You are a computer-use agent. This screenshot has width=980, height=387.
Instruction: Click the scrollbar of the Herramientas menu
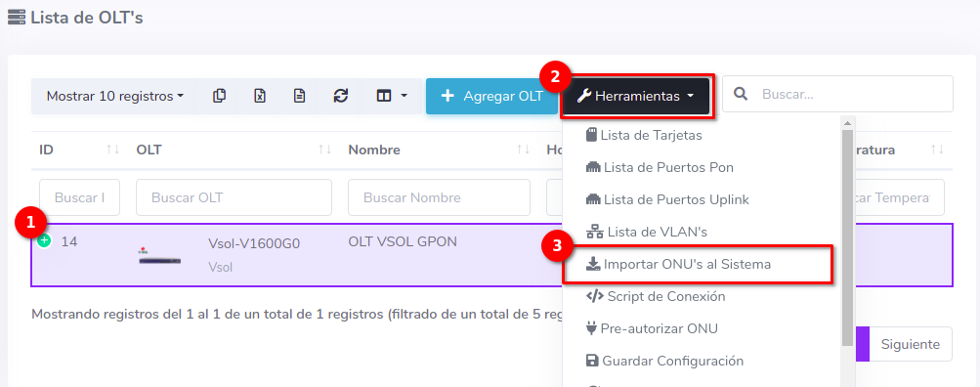(847, 237)
